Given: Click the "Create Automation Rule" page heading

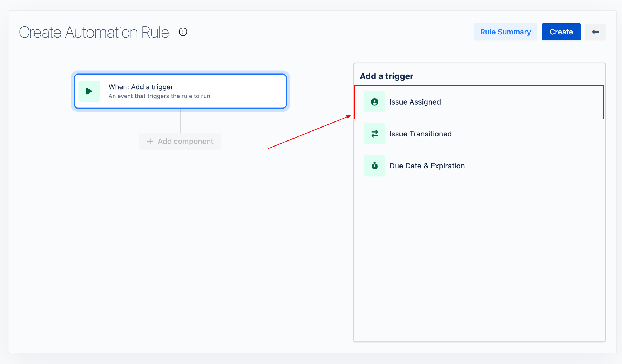Looking at the screenshot, I should [x=94, y=32].
